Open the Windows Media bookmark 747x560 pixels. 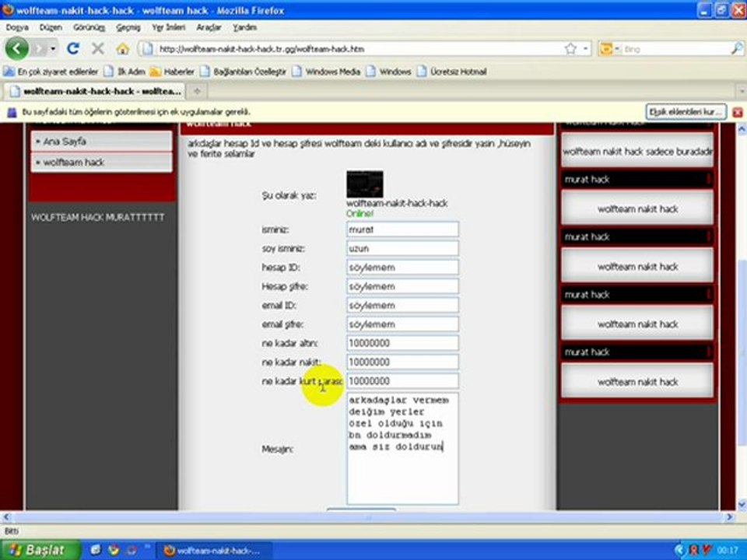coord(326,72)
